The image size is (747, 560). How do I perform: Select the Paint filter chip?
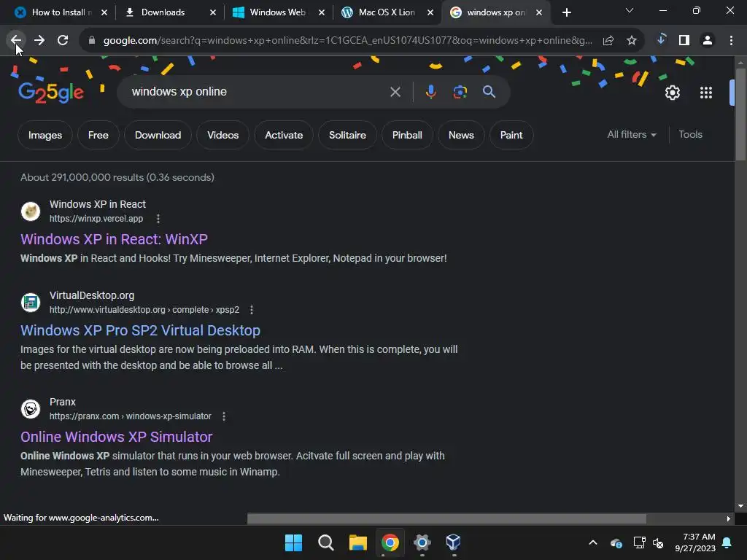tap(511, 135)
